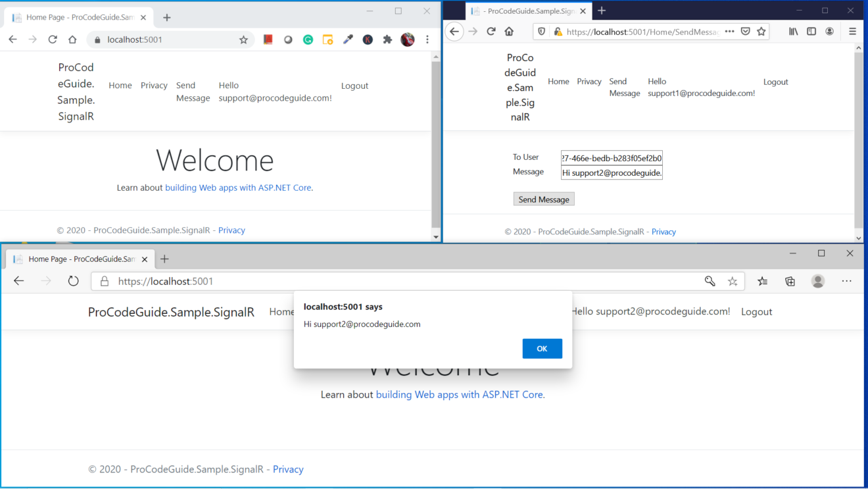Click the Chrome profile avatar
Viewport: 868px width, 489px height.
[x=407, y=39]
